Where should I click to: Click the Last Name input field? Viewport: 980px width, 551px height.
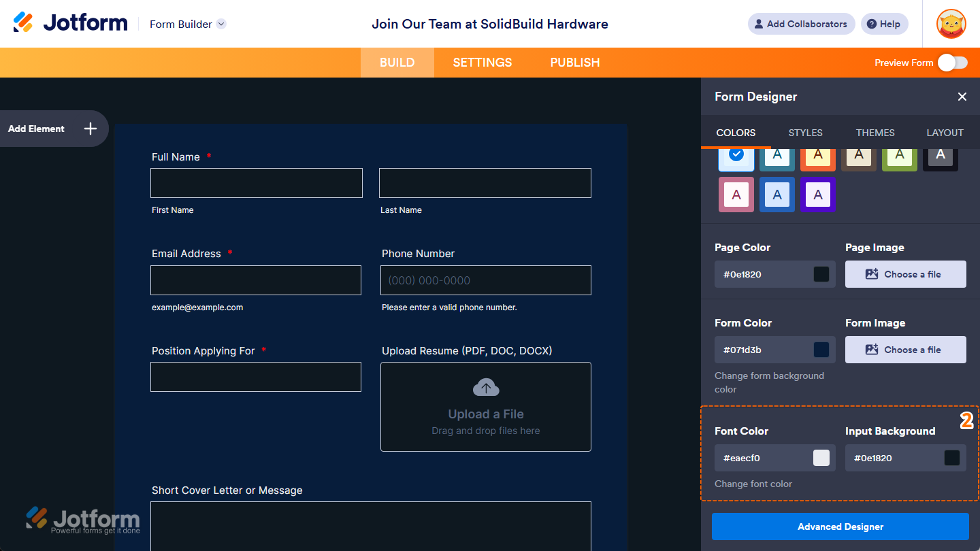pos(485,183)
